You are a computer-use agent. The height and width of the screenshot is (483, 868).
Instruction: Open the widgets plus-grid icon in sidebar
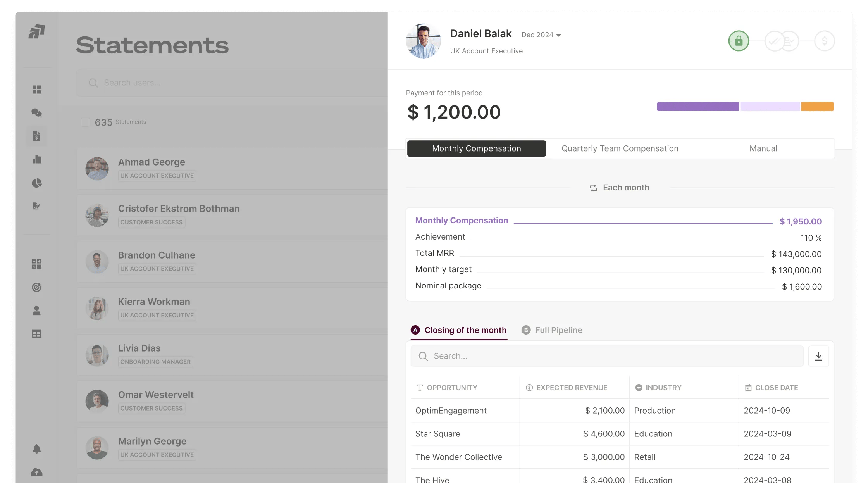(x=36, y=264)
